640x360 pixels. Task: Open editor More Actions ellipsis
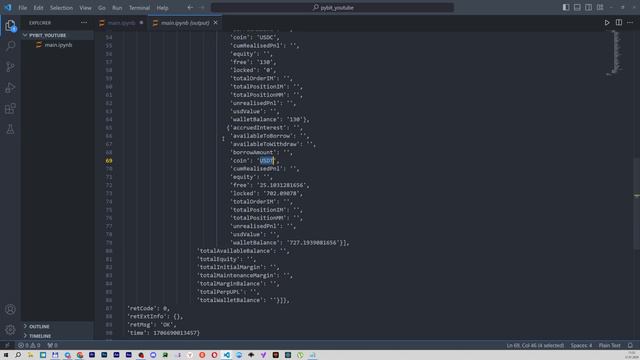coord(630,23)
